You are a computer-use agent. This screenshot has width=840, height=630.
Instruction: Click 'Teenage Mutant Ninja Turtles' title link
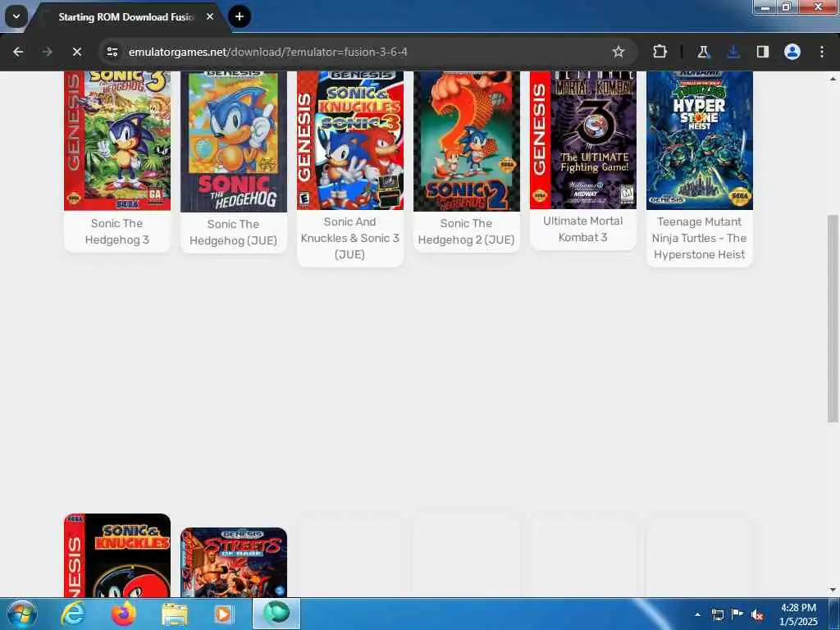pyautogui.click(x=699, y=238)
